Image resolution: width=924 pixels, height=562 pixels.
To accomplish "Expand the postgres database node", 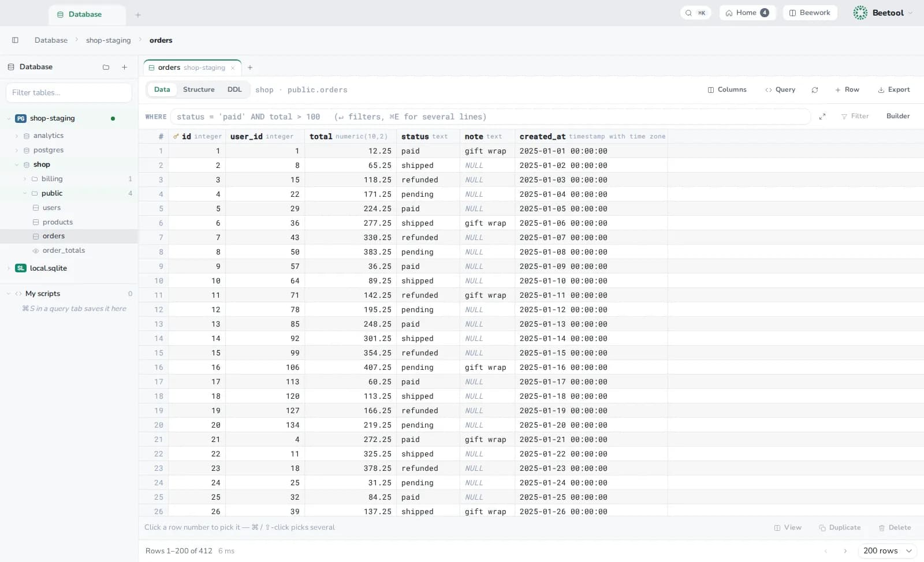I will pyautogui.click(x=17, y=150).
